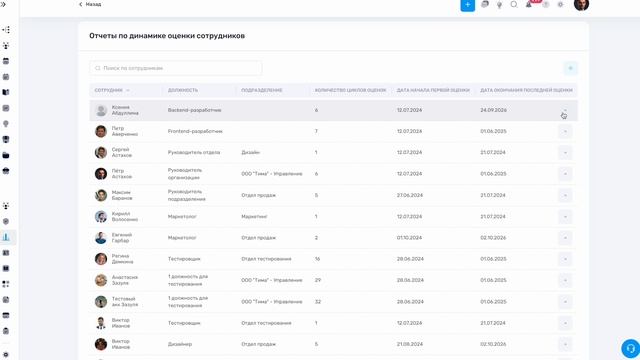The height and width of the screenshot is (360, 640).
Task: Click the blue plus create button
Action: [467, 4]
